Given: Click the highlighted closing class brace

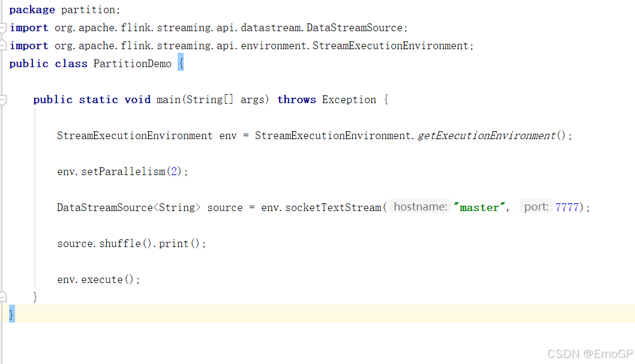Looking at the screenshot, I should click(12, 314).
